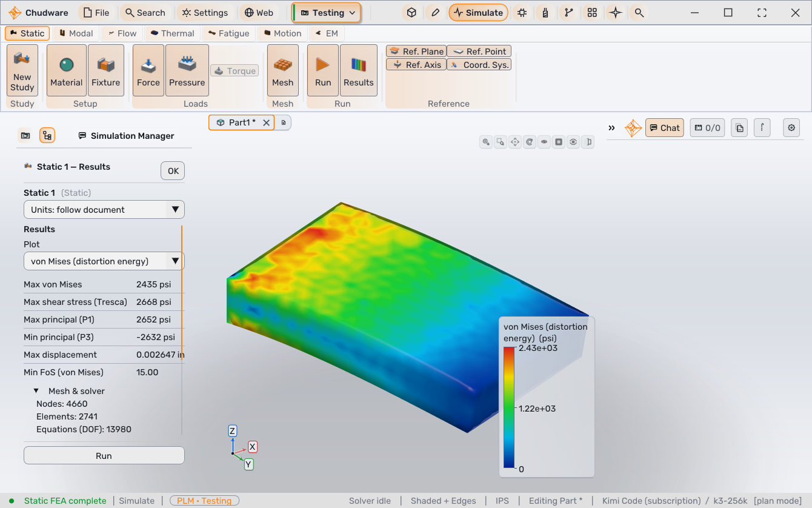Click the disabled Torque load button
812x508 pixels.
(235, 71)
